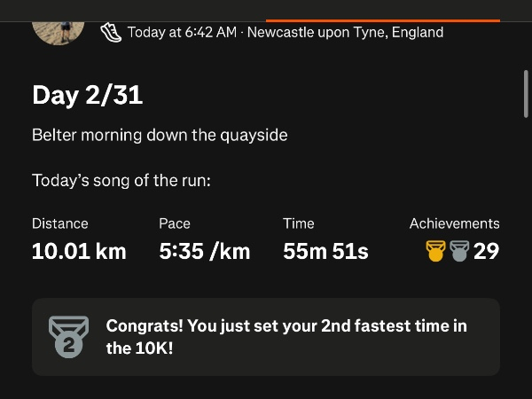This screenshot has height=399, width=532.
Task: Click the gold medal achievement icon
Action: [435, 251]
